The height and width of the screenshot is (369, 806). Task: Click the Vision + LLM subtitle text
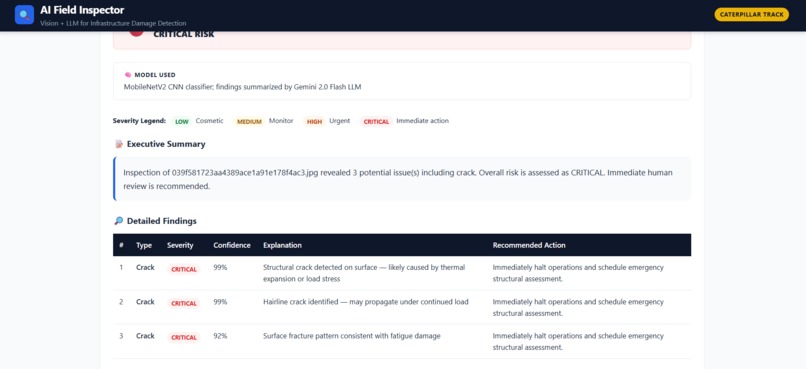pyautogui.click(x=113, y=23)
